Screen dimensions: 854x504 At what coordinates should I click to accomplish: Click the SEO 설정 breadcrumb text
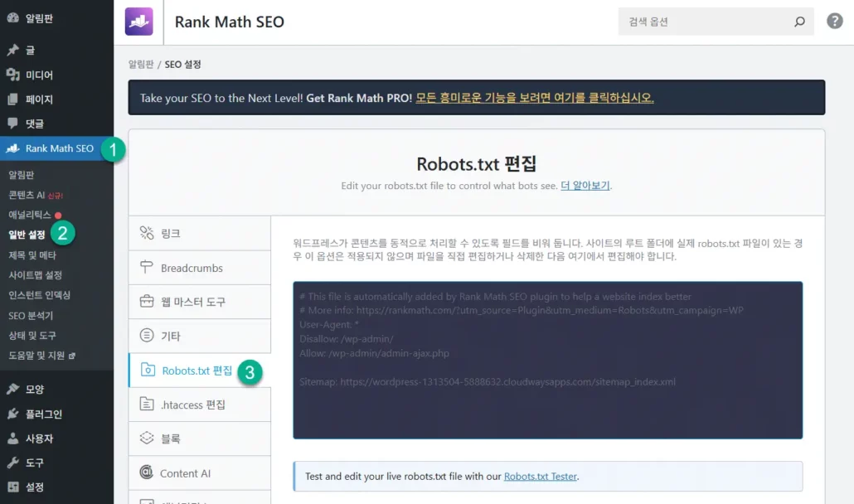[183, 64]
